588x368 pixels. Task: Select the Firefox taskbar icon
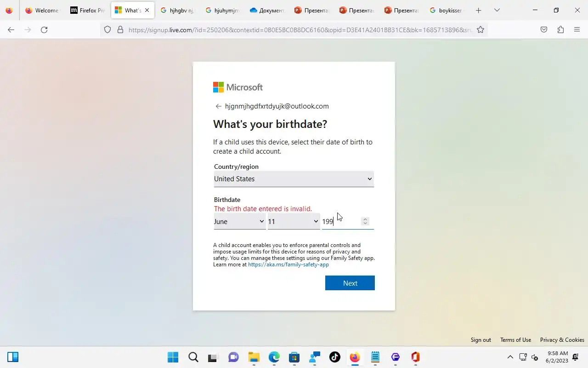[355, 357]
